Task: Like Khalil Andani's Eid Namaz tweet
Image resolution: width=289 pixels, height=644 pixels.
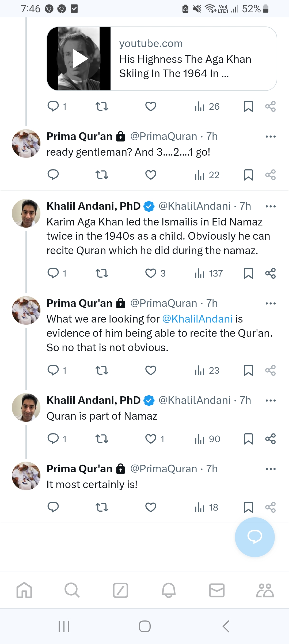Action: (x=151, y=273)
